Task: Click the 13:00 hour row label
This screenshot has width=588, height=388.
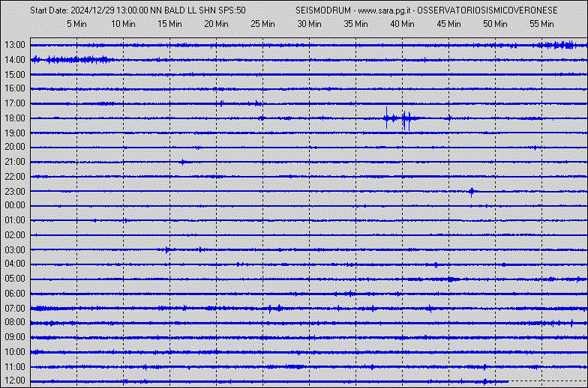Action: [15, 45]
